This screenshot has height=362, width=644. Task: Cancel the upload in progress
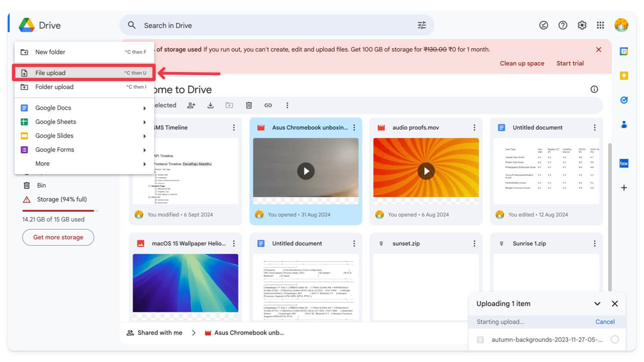point(605,322)
